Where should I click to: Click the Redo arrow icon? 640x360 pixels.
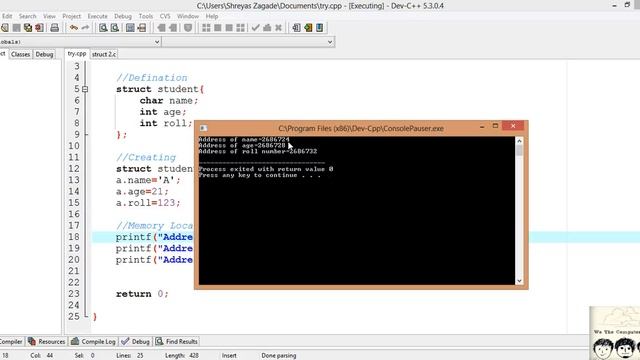[x=85, y=28]
